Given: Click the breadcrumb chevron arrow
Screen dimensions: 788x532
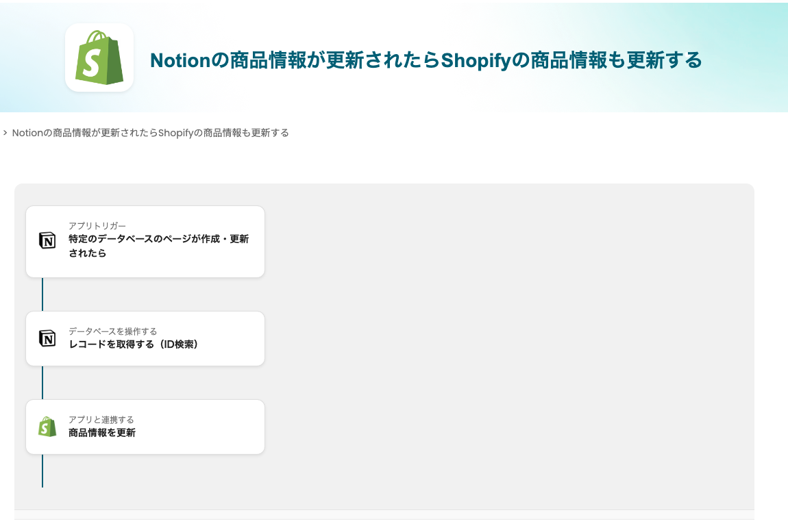Looking at the screenshot, I should [x=5, y=133].
